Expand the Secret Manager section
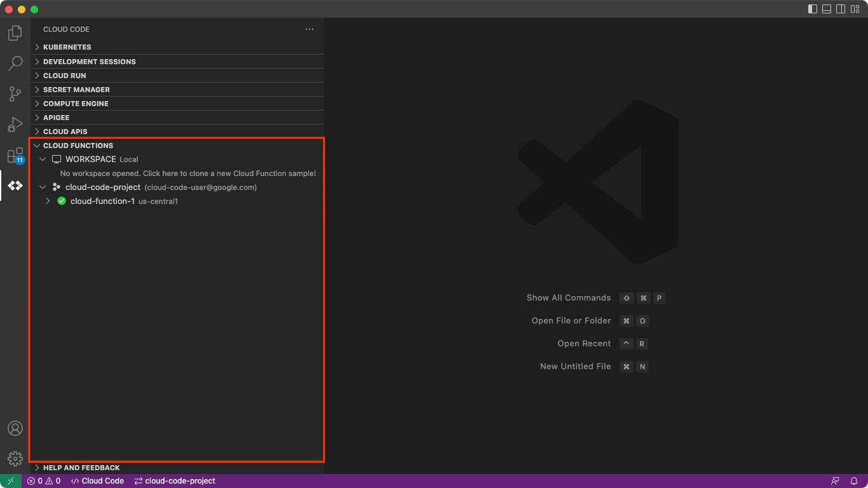This screenshot has width=868, height=488. (177, 90)
